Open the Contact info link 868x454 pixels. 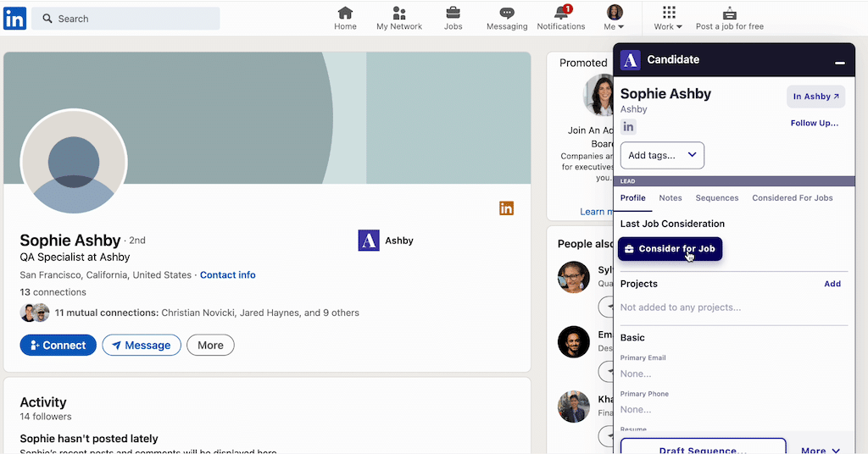click(227, 274)
